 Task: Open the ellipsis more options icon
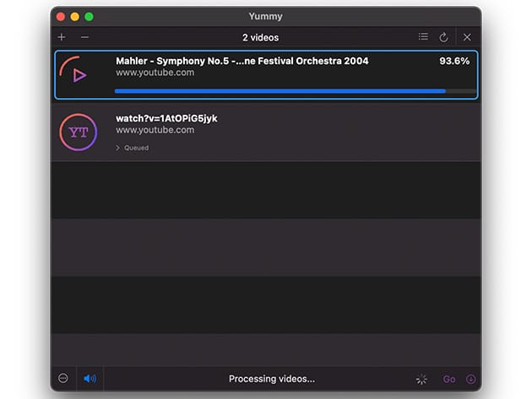coord(64,379)
